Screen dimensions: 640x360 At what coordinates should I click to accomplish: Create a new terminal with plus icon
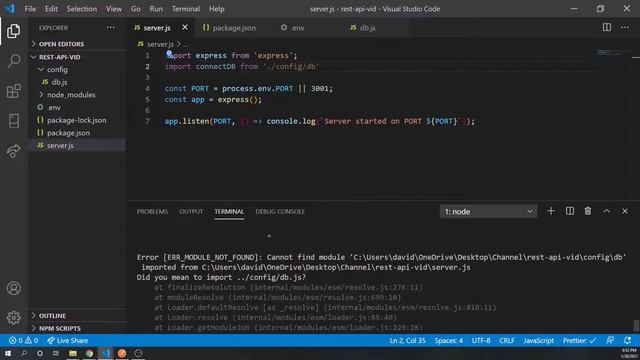coord(551,211)
